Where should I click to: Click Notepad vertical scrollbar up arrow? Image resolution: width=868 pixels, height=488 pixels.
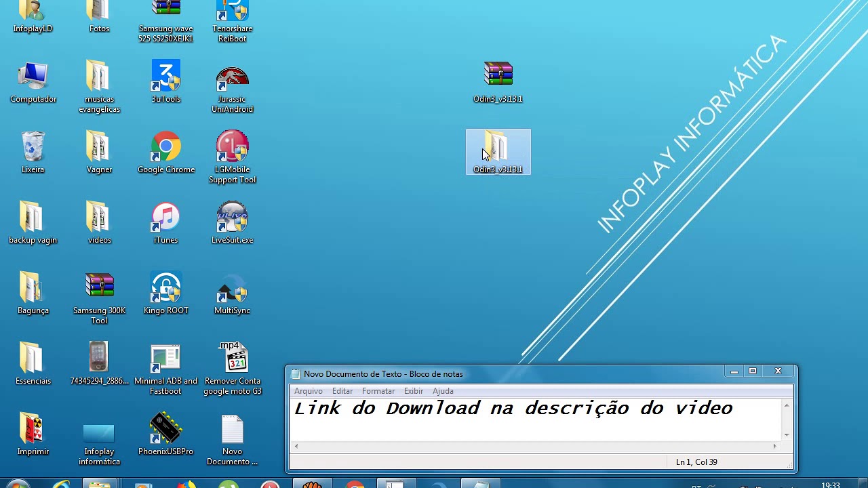point(787,405)
